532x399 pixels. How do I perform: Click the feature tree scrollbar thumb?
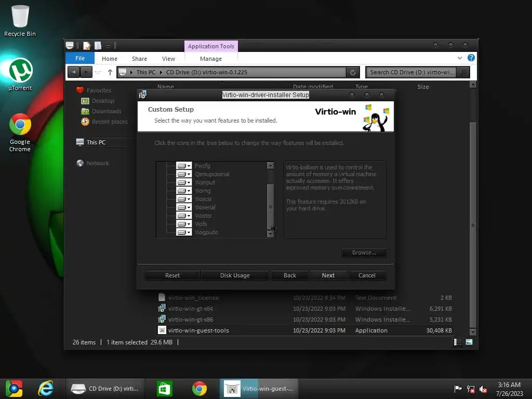(270, 207)
